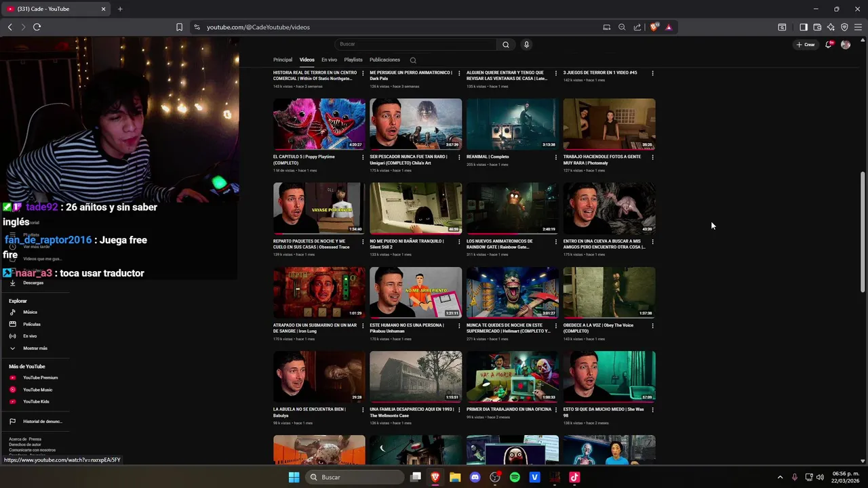The image size is (868, 488).
Task: Open options menu for Obey The Voice video
Action: pyautogui.click(x=652, y=325)
